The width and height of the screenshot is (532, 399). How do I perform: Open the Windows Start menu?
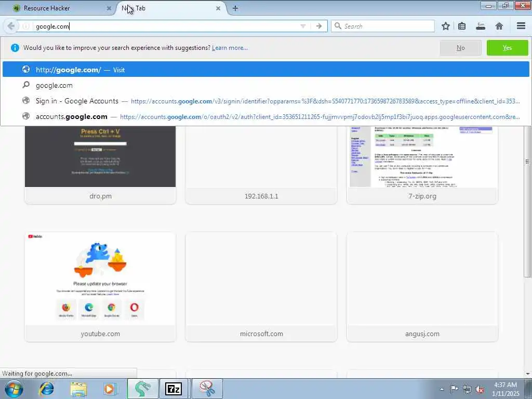coord(14,389)
